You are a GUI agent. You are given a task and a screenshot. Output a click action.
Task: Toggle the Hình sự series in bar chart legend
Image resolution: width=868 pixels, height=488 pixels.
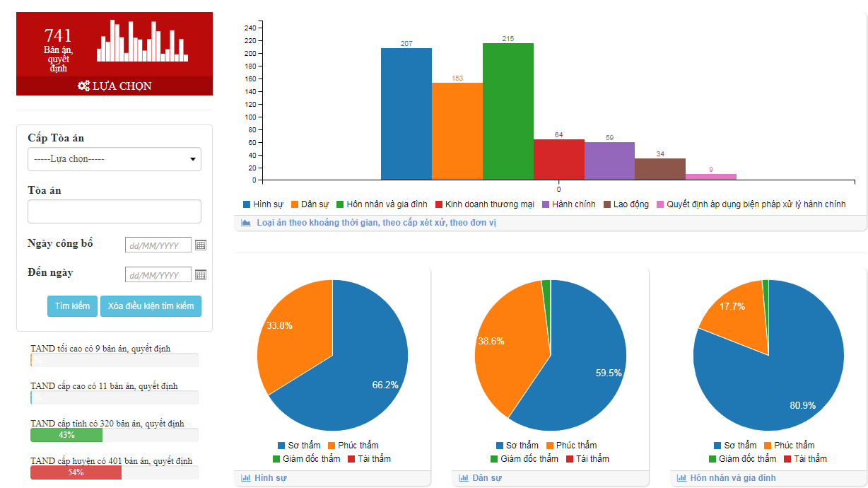click(x=263, y=204)
